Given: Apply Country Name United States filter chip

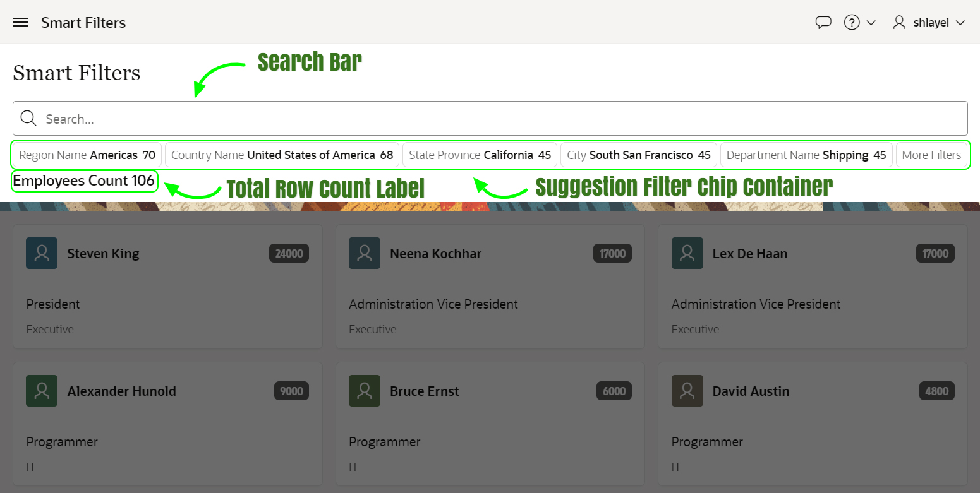Looking at the screenshot, I should (x=282, y=155).
